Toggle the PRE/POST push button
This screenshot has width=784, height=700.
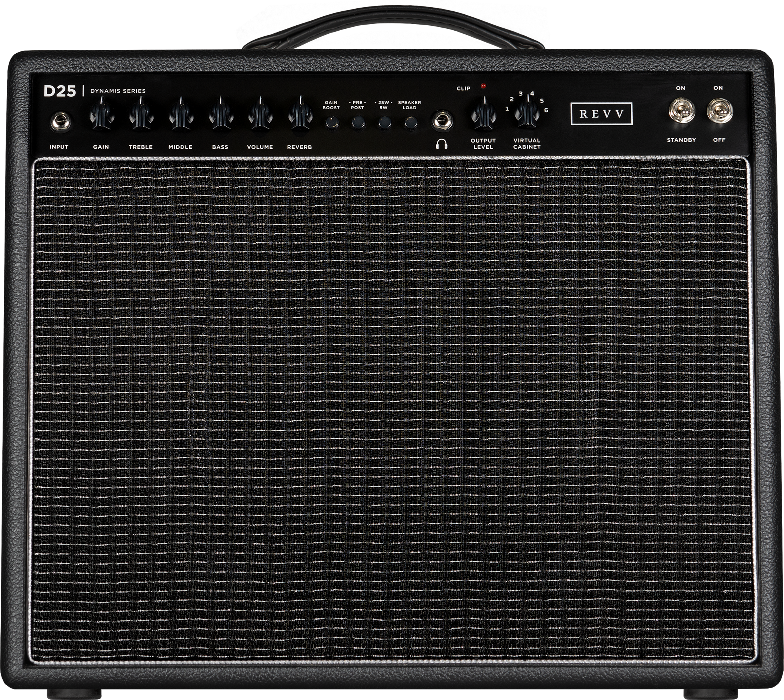click(358, 122)
